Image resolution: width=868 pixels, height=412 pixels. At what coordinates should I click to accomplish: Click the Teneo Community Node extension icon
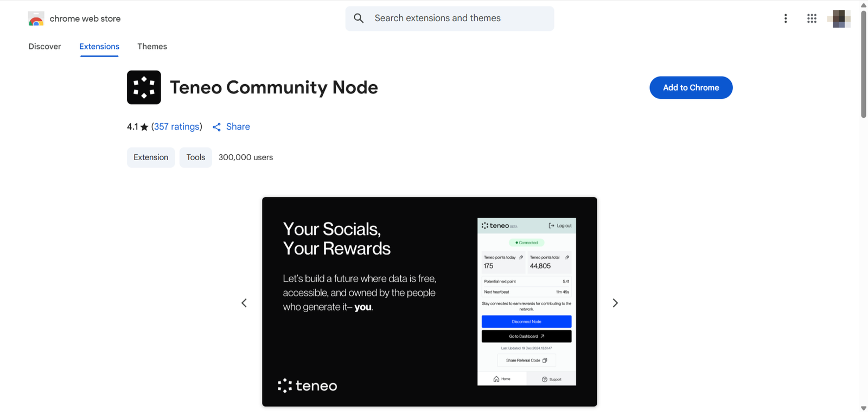[144, 87]
